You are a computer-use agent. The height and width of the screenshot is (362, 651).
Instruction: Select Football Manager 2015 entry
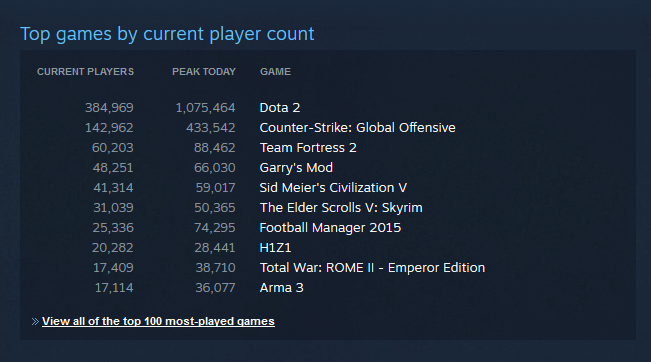(x=330, y=227)
